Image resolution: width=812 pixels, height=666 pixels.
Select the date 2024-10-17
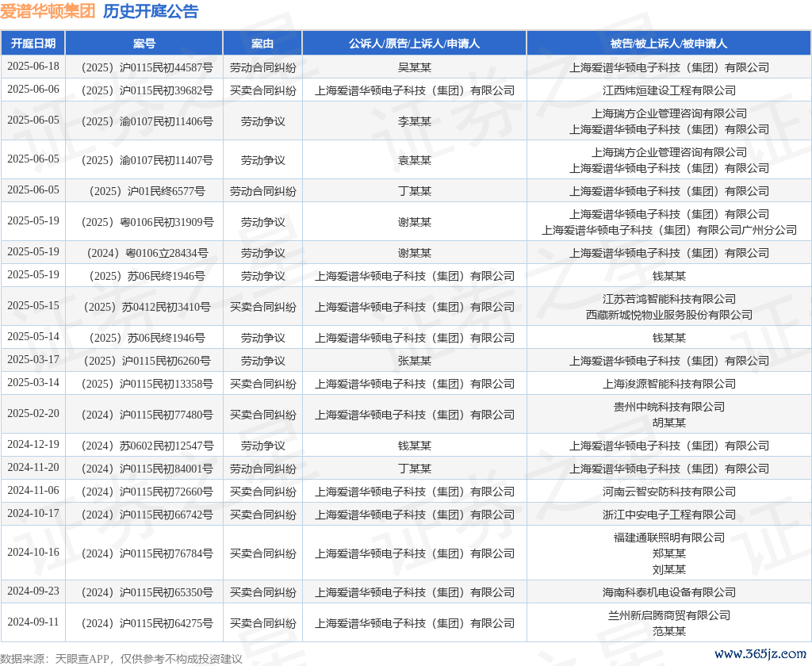(33, 513)
